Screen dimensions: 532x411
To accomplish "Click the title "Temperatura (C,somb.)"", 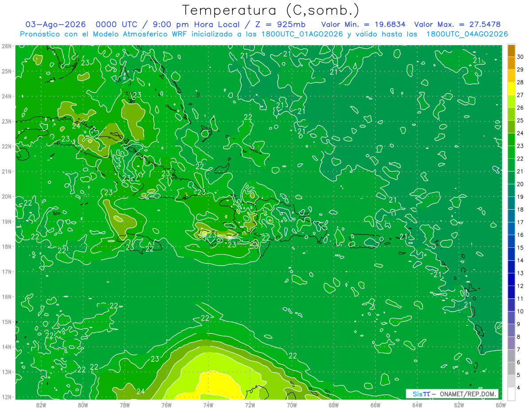I will tap(271, 10).
